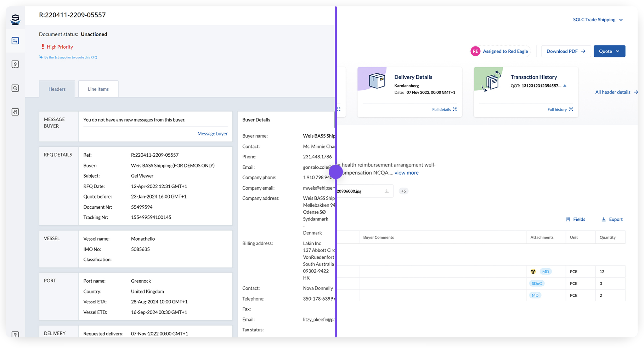Click the slider's round handle
The height and width of the screenshot is (348, 644).
335,172
